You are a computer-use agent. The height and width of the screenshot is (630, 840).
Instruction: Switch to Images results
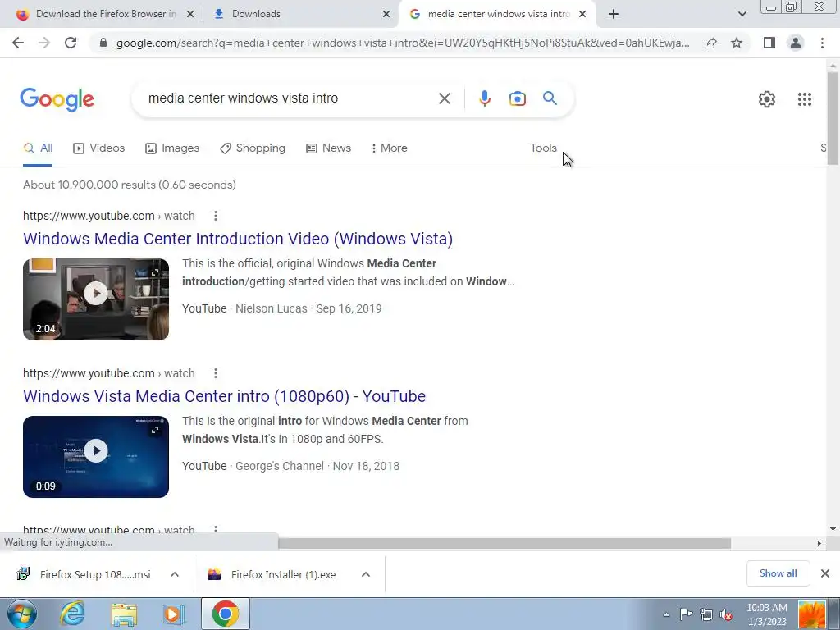pos(172,148)
